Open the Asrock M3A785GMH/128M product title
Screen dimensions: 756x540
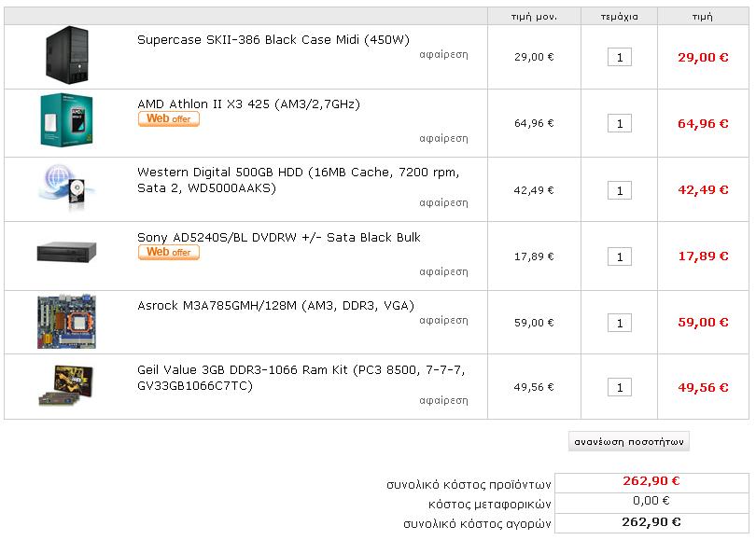(x=275, y=305)
